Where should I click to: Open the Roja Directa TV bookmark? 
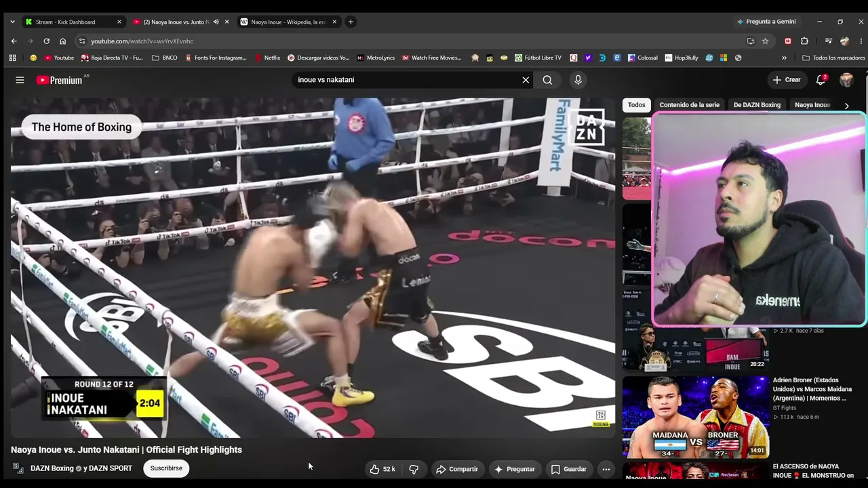coord(112,58)
